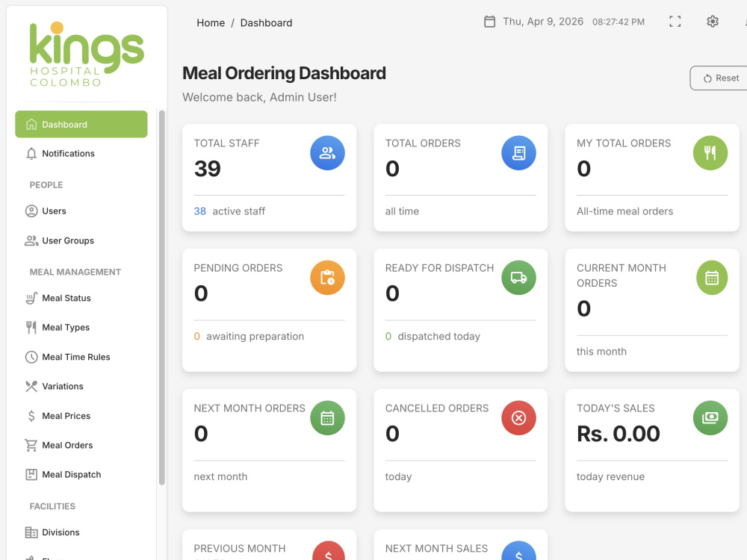Click the Rs. 0.00 sales value

619,434
